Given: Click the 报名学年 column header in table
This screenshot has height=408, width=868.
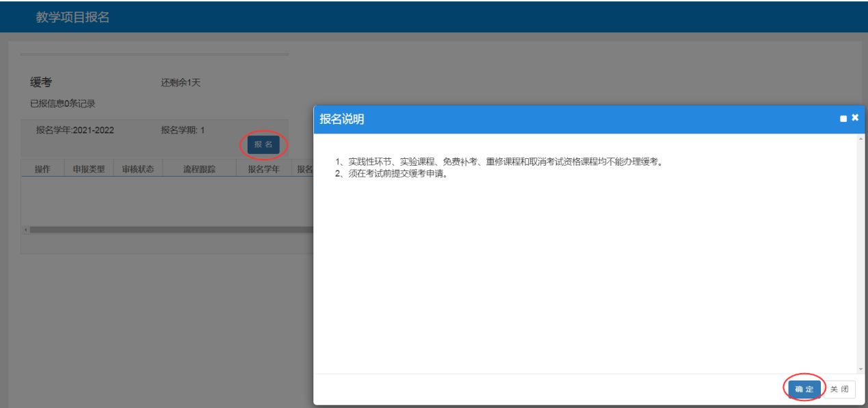Looking at the screenshot, I should click(263, 169).
